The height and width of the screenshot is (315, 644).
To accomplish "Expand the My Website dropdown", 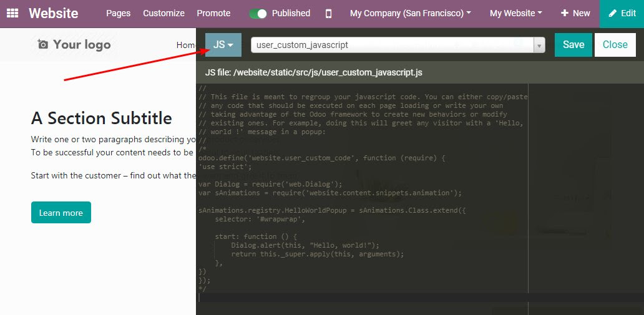I will click(x=516, y=14).
